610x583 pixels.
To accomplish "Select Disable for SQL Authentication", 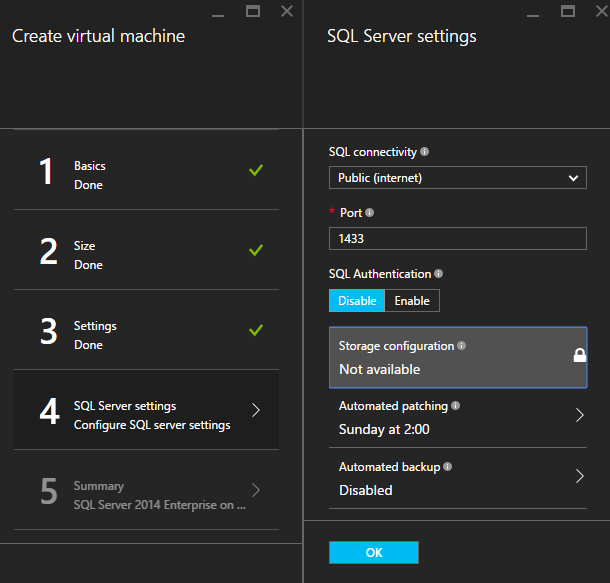I will click(357, 301).
